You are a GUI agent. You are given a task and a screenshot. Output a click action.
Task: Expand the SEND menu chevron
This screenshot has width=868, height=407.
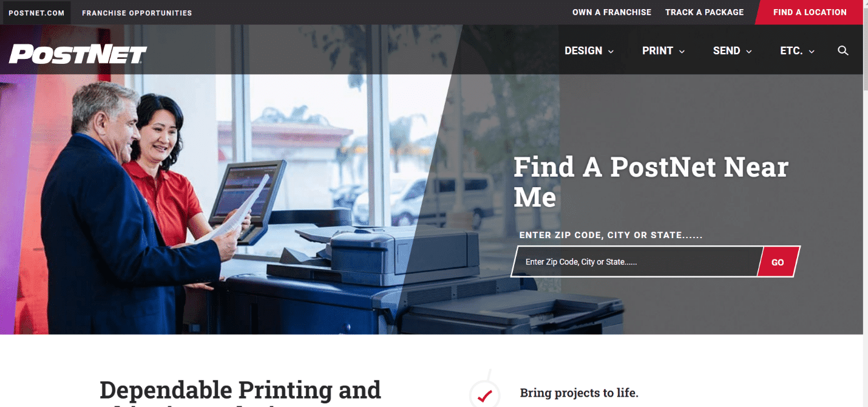tap(748, 52)
